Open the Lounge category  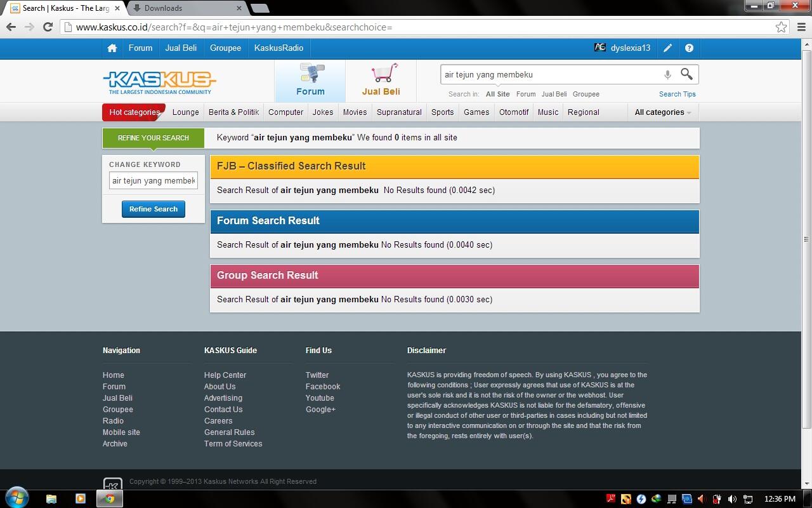(x=186, y=112)
